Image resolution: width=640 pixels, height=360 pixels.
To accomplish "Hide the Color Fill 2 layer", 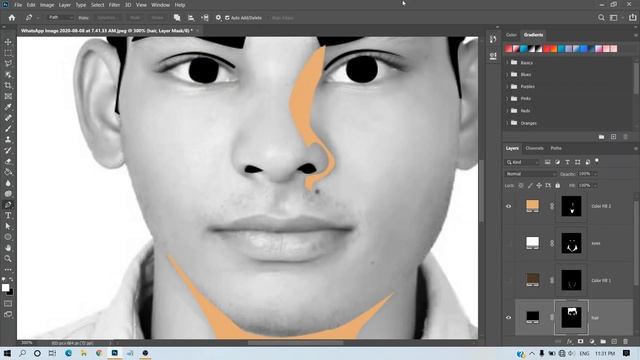I will [509, 206].
